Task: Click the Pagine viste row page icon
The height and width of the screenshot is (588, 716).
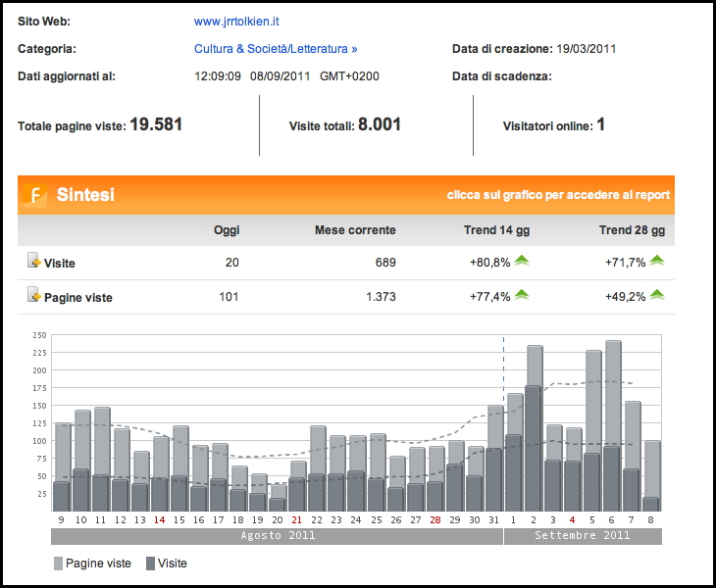Action: click(x=33, y=296)
